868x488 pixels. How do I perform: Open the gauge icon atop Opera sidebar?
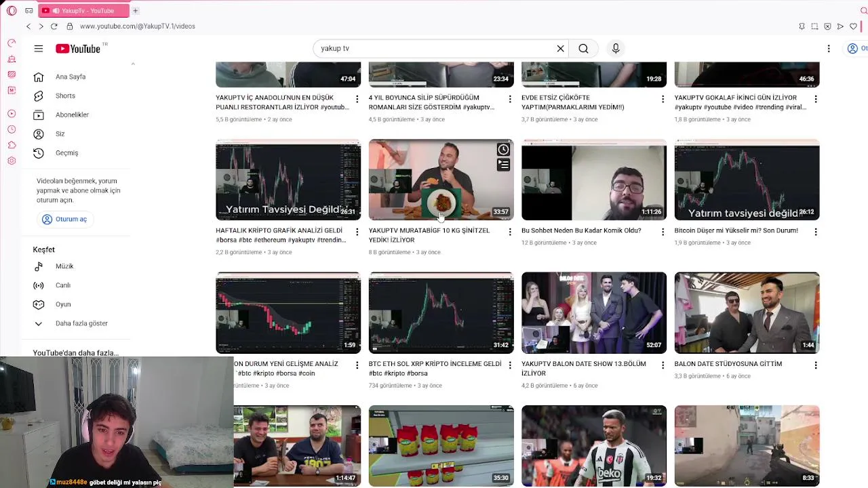tap(12, 43)
